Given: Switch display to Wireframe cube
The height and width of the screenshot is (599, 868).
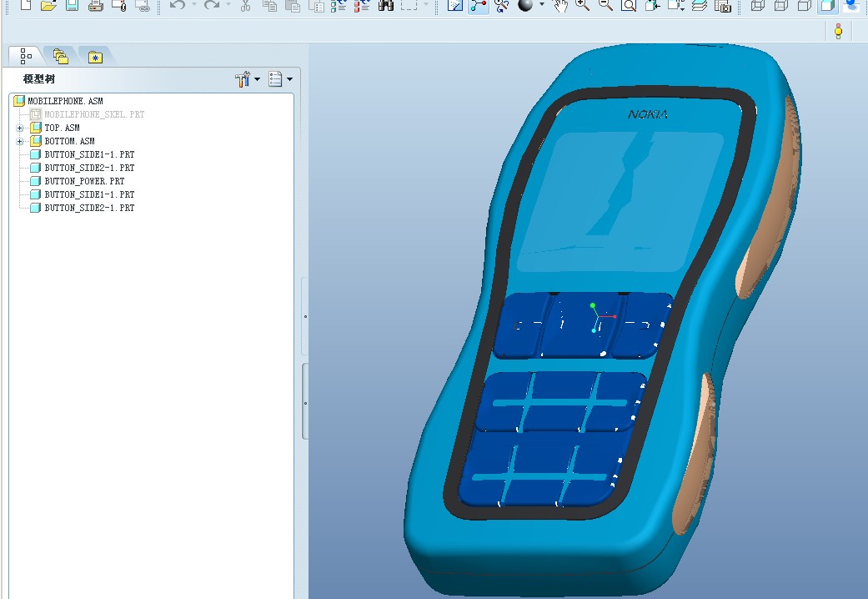Looking at the screenshot, I should [x=758, y=6].
